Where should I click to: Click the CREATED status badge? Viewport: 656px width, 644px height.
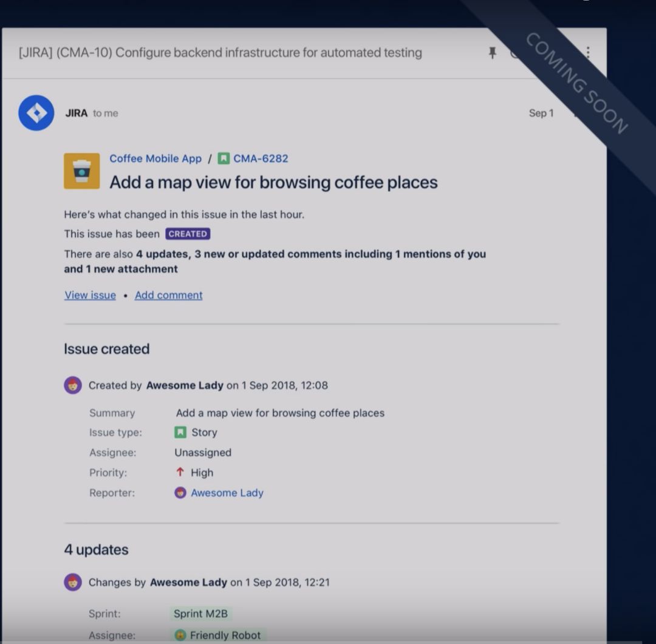point(188,234)
